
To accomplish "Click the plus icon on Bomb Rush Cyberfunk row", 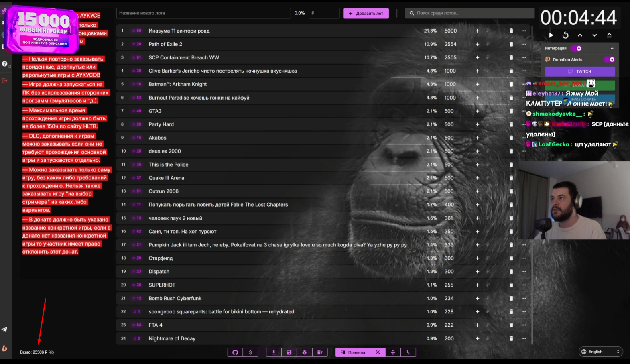I will 478,299.
